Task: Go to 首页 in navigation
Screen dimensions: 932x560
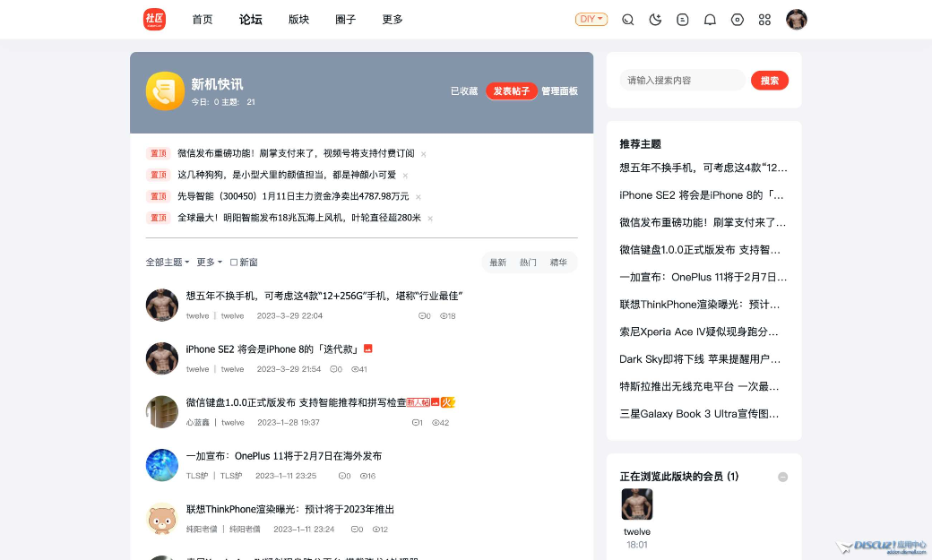Action: click(203, 20)
